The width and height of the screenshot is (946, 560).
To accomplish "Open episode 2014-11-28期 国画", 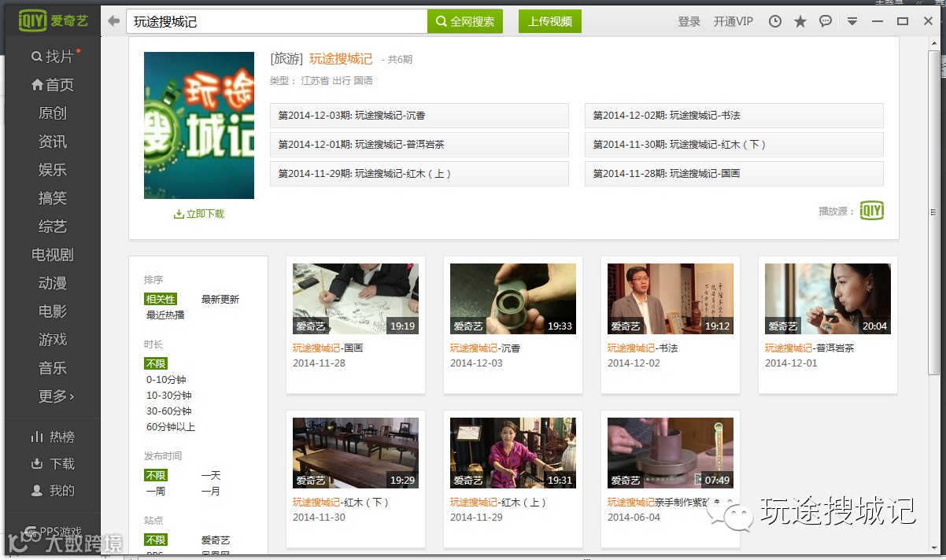I will [x=734, y=174].
